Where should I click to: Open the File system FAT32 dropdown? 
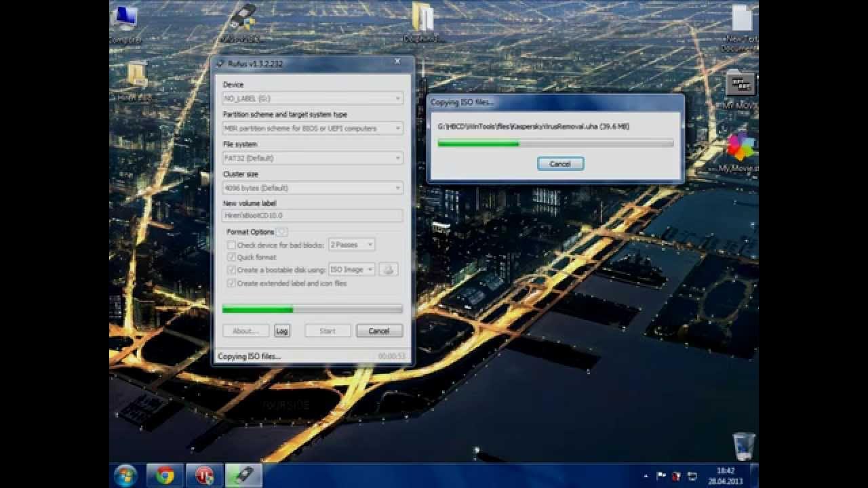[313, 158]
